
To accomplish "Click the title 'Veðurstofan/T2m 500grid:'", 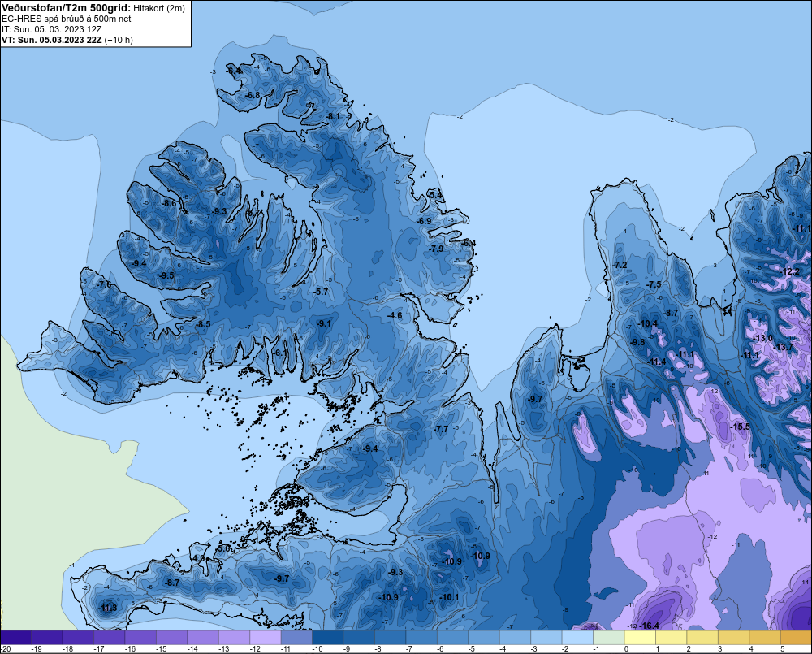I will [66, 7].
